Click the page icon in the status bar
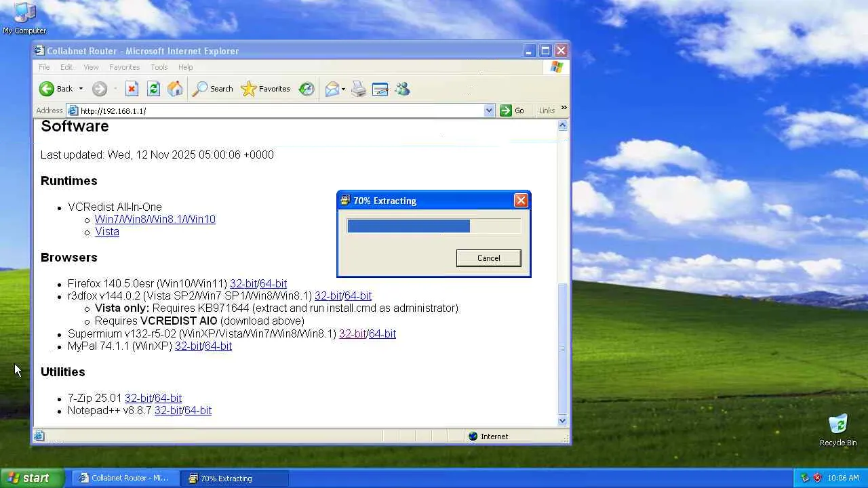This screenshot has height=488, width=868. [39, 436]
